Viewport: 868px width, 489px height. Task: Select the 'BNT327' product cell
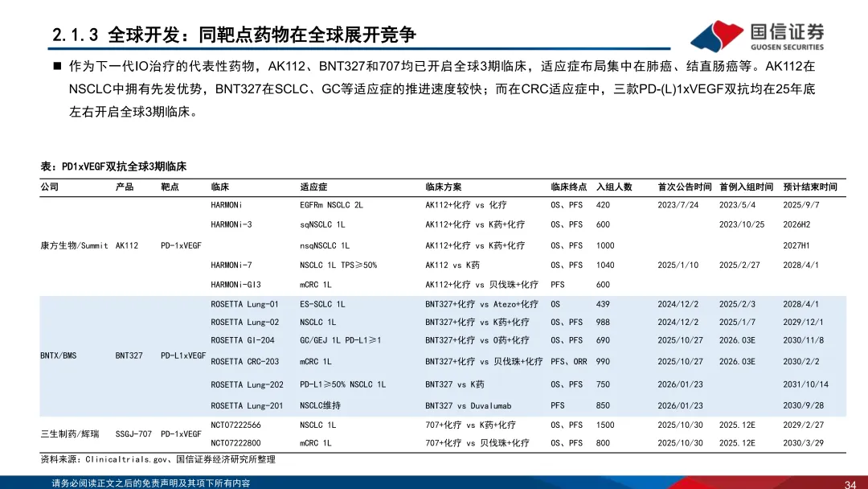coord(129,355)
